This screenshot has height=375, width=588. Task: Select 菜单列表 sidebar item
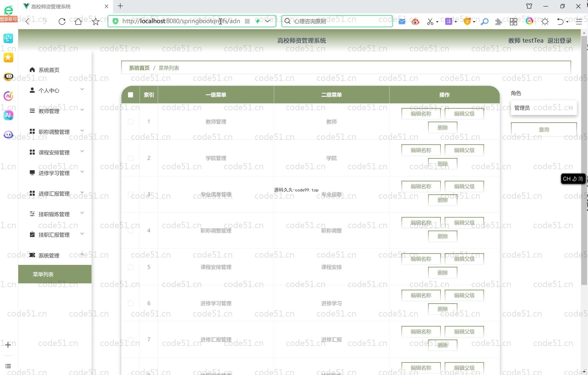pos(55,274)
